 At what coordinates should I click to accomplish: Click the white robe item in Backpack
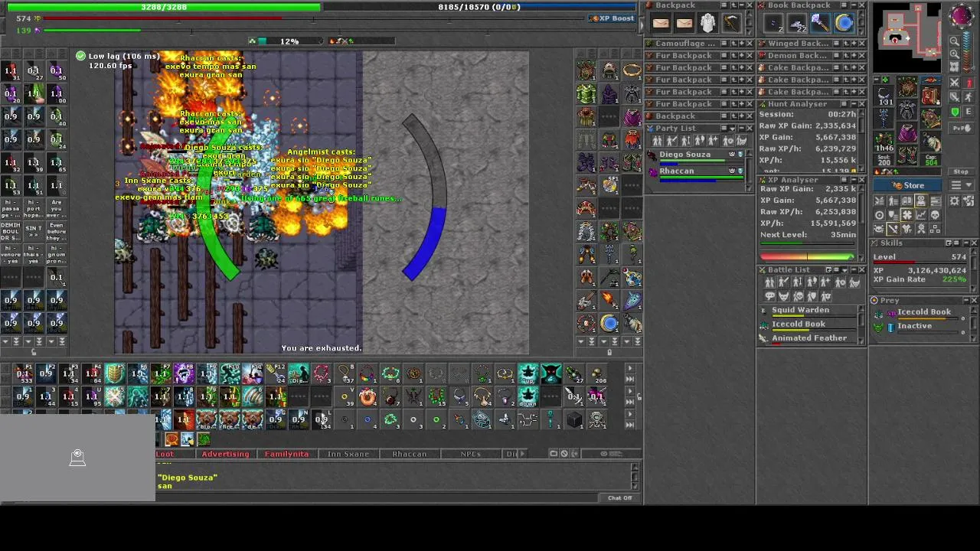tap(707, 24)
